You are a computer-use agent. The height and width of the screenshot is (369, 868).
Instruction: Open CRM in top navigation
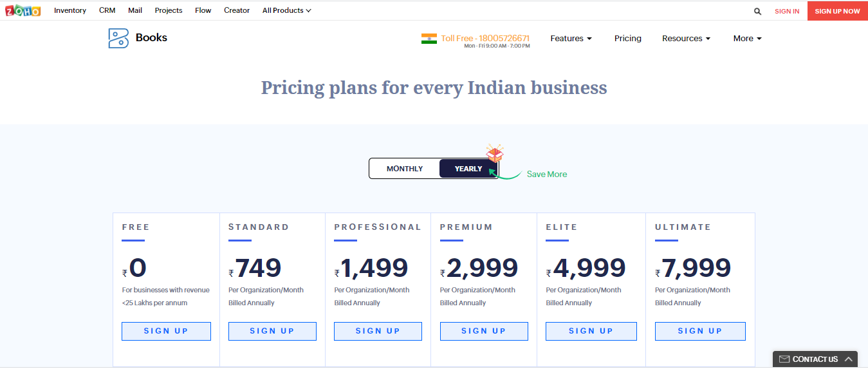107,10
